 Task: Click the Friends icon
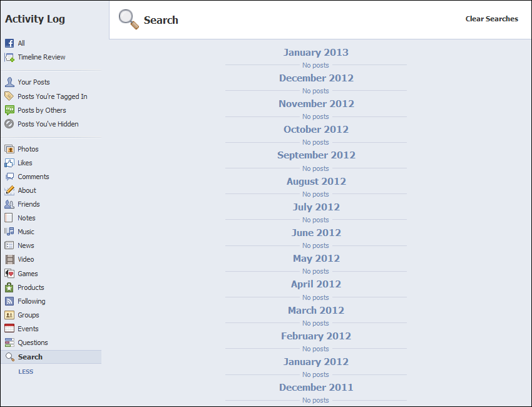click(10, 204)
